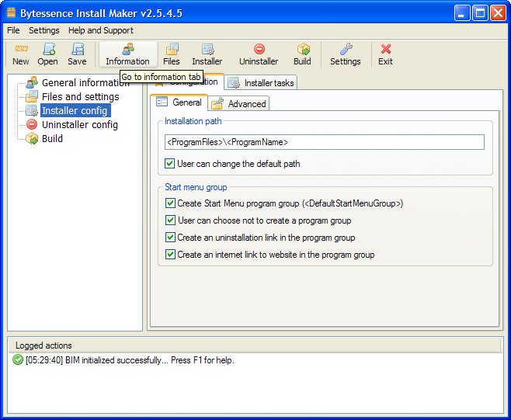511x420 pixels.
Task: Click the application icon in title bar
Action: point(12,12)
